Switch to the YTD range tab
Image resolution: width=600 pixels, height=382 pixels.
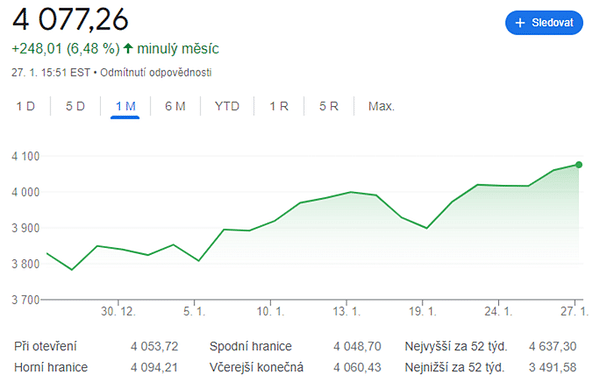click(227, 106)
